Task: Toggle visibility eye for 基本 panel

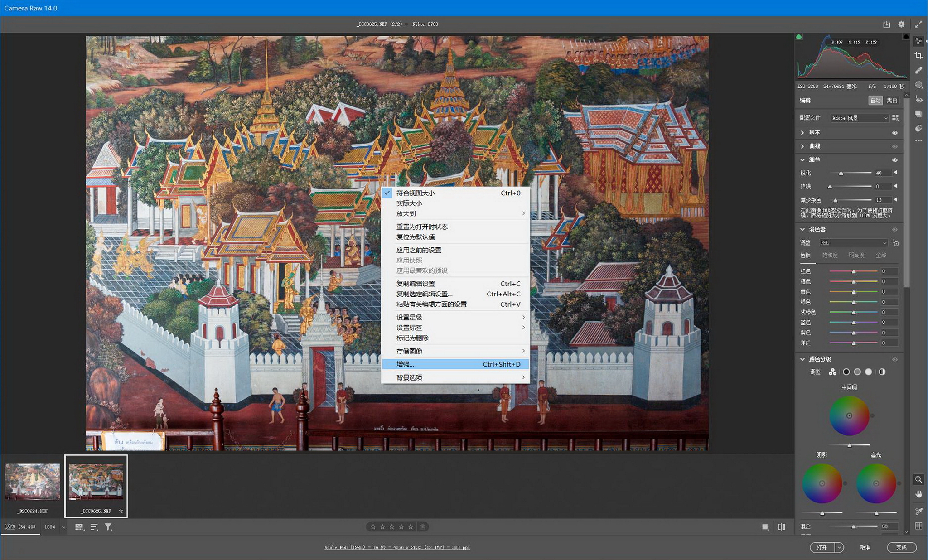Action: [895, 133]
